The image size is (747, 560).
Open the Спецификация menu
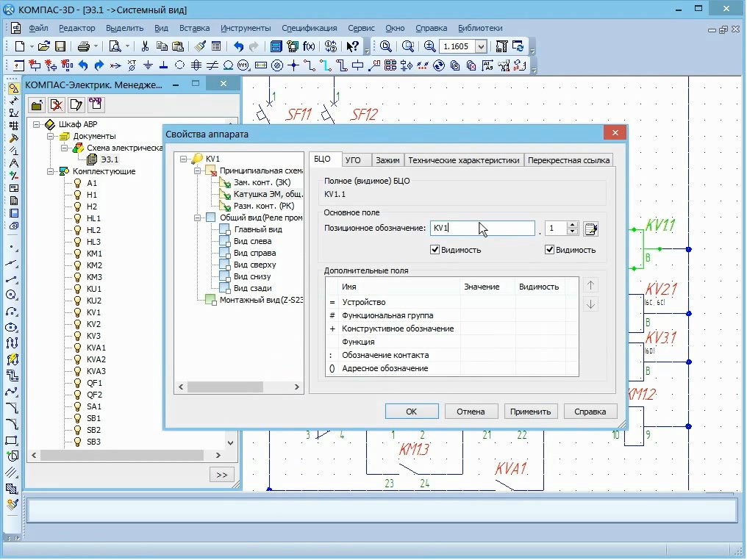click(310, 28)
